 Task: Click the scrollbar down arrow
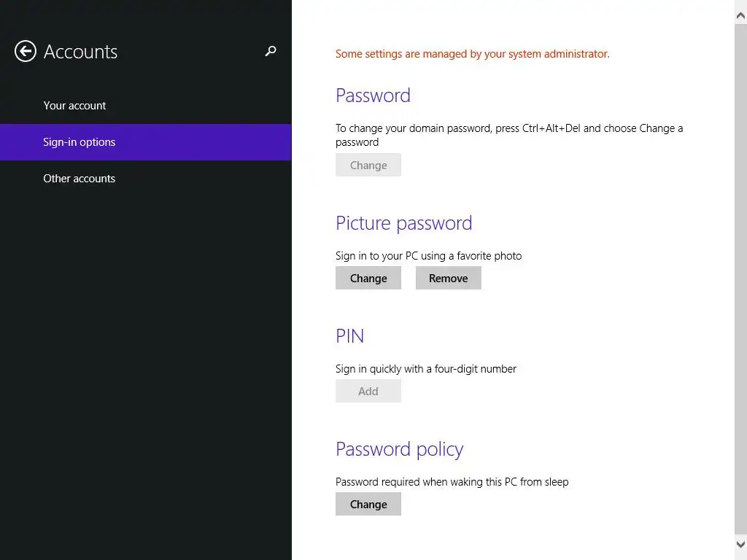[740, 544]
